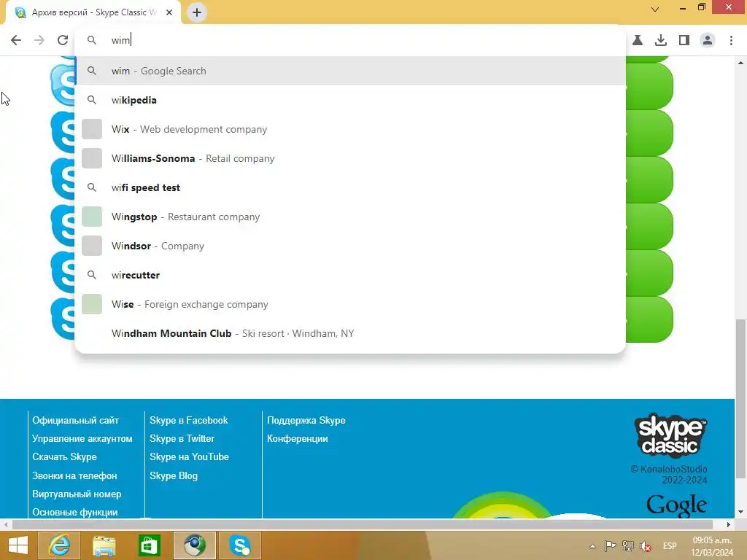Open the Skype Blog link
The width and height of the screenshot is (747, 560).
[x=174, y=475]
